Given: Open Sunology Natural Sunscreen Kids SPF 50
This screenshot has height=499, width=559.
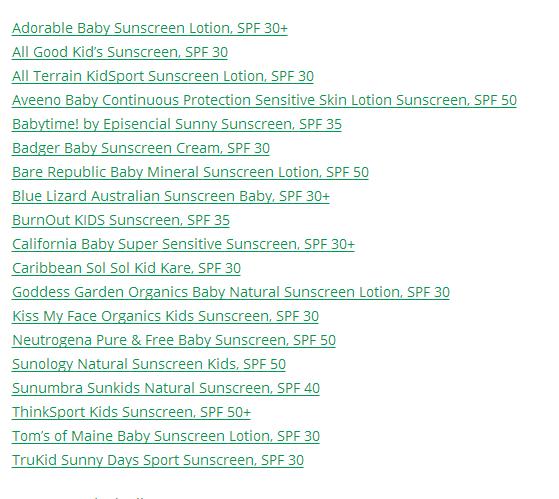Looking at the screenshot, I should pos(149,364).
